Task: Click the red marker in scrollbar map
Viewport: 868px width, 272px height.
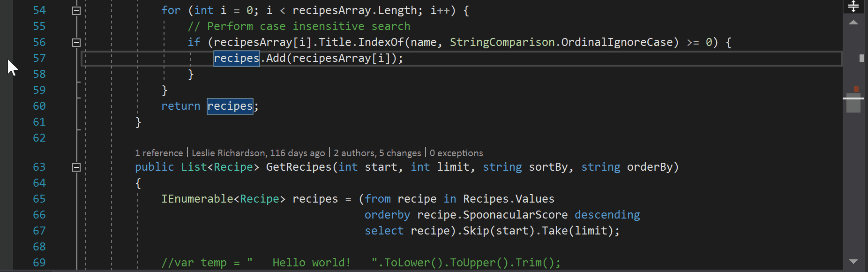Action: pos(856,89)
